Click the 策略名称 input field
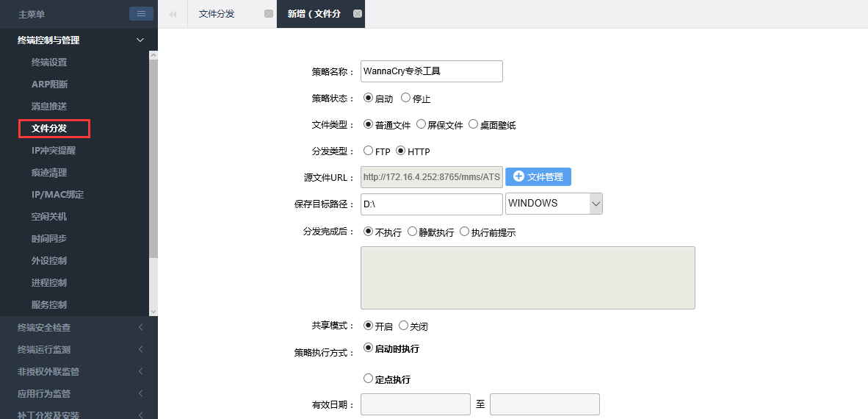Image resolution: width=868 pixels, height=419 pixels. (431, 71)
